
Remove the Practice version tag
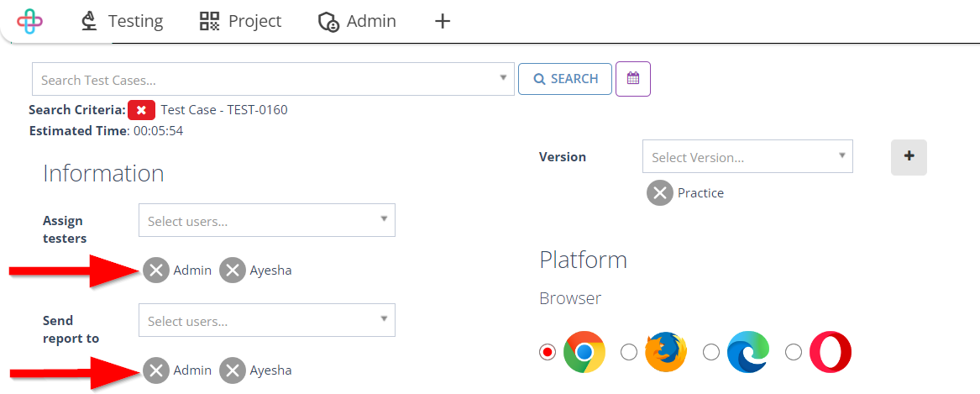[x=660, y=193]
